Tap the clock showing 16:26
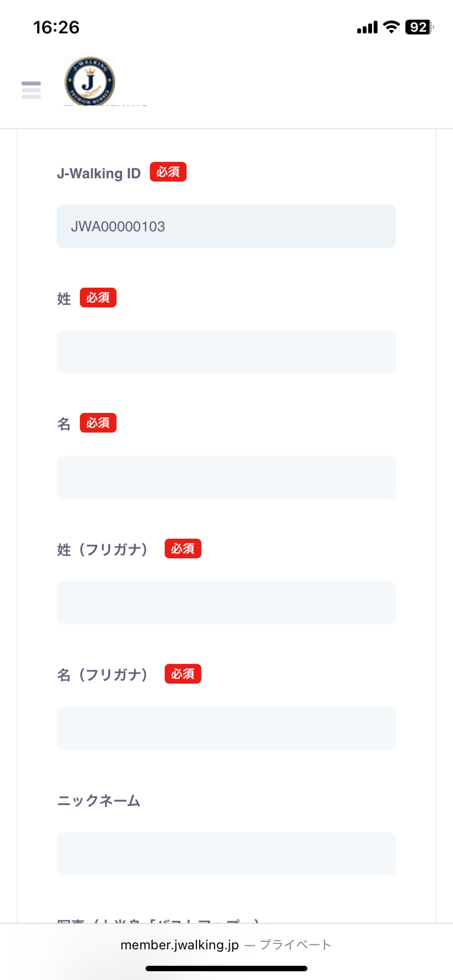453x980 pixels. coord(56,27)
